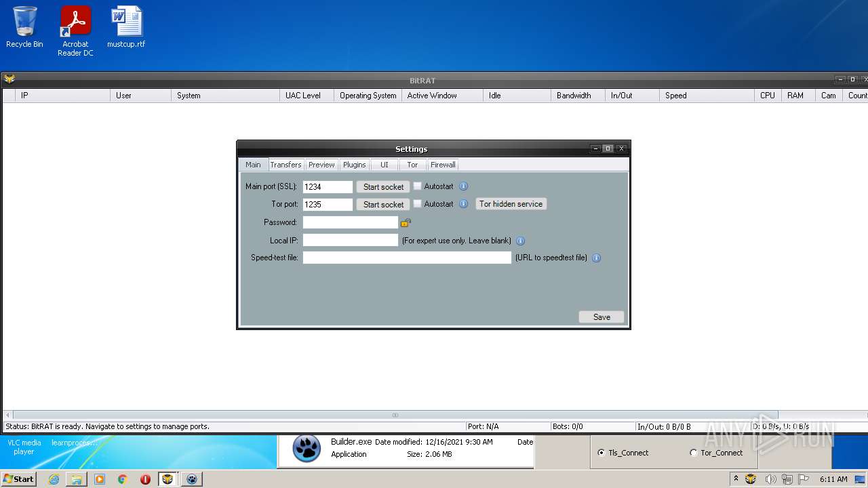Screen dimensions: 868x488
Task: Click the info icon beside Speed-test file hint
Action: [x=597, y=258]
